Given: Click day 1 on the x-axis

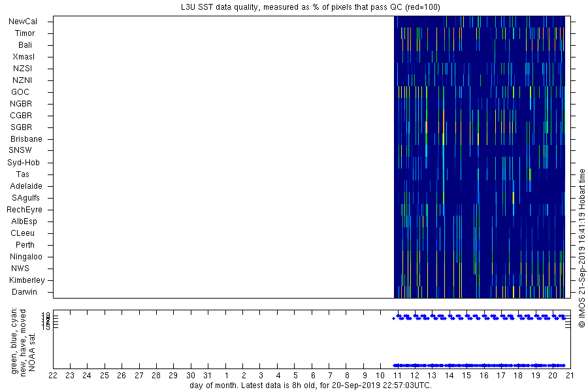Looking at the screenshot, I should (x=226, y=376).
